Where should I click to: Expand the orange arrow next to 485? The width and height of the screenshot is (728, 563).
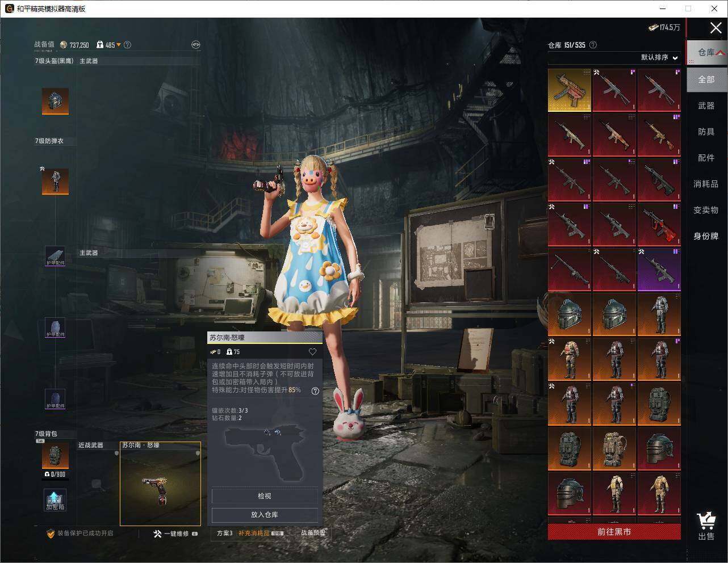(x=119, y=45)
